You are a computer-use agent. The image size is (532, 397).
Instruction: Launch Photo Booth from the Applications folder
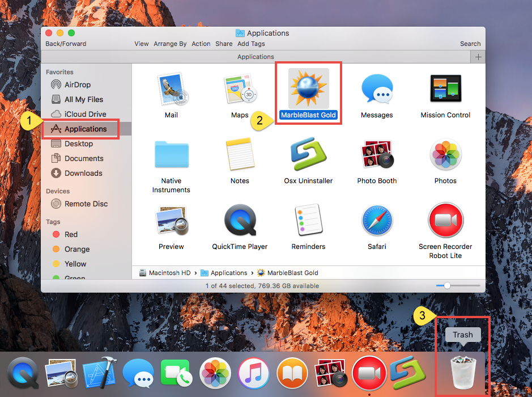click(376, 154)
